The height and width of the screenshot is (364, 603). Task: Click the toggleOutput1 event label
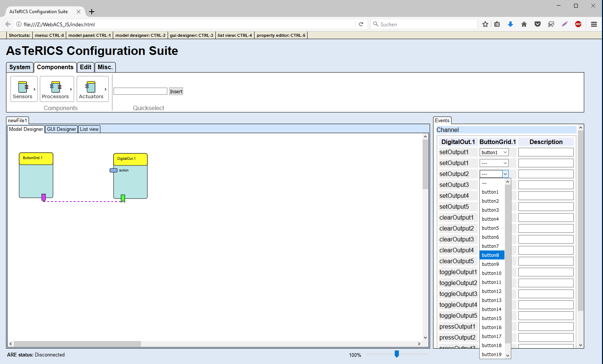tap(458, 272)
